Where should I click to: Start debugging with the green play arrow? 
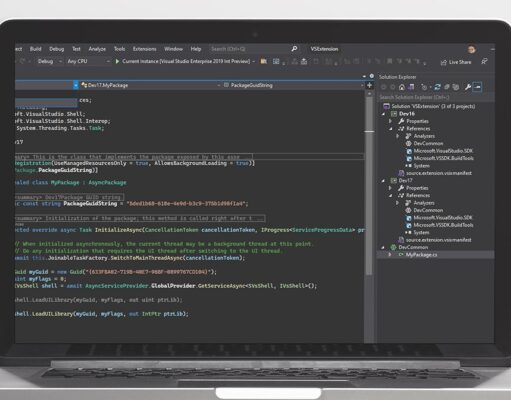click(117, 61)
